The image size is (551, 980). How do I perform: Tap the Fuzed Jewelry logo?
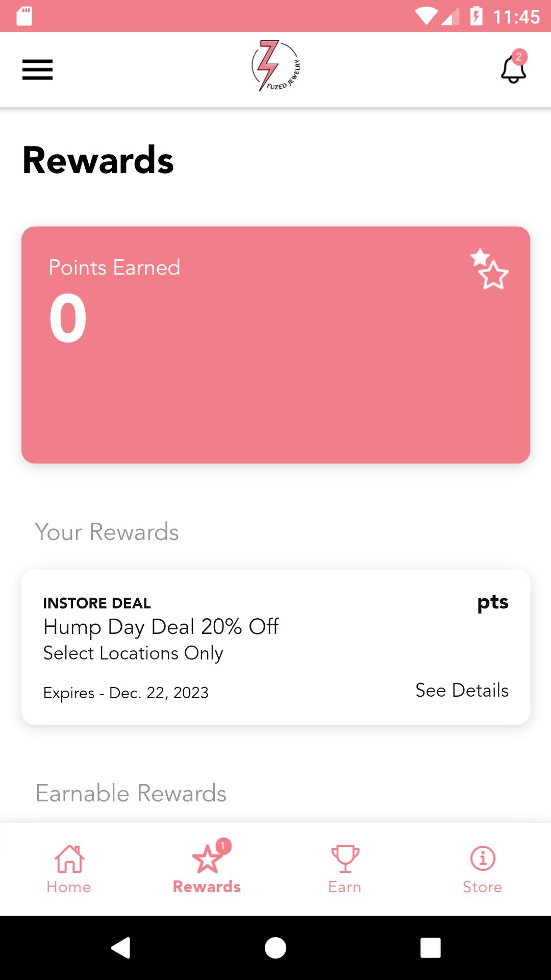[x=275, y=66]
